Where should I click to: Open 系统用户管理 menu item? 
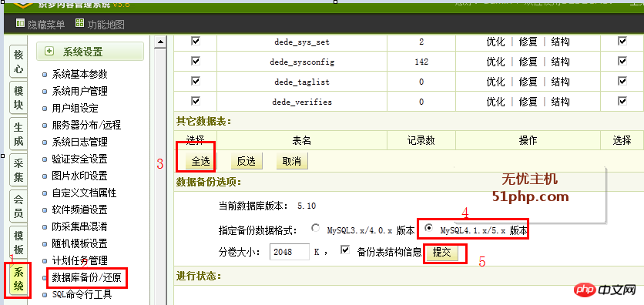point(79,91)
